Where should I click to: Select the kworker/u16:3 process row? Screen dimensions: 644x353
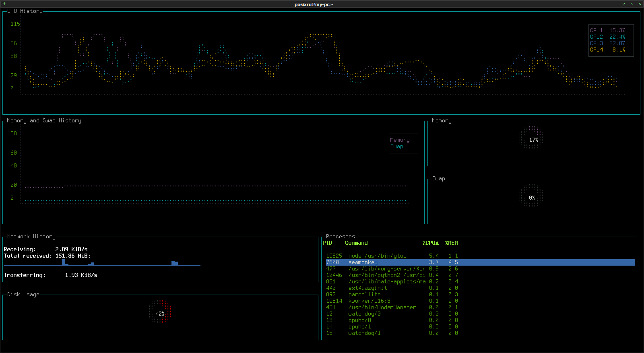click(x=481, y=301)
